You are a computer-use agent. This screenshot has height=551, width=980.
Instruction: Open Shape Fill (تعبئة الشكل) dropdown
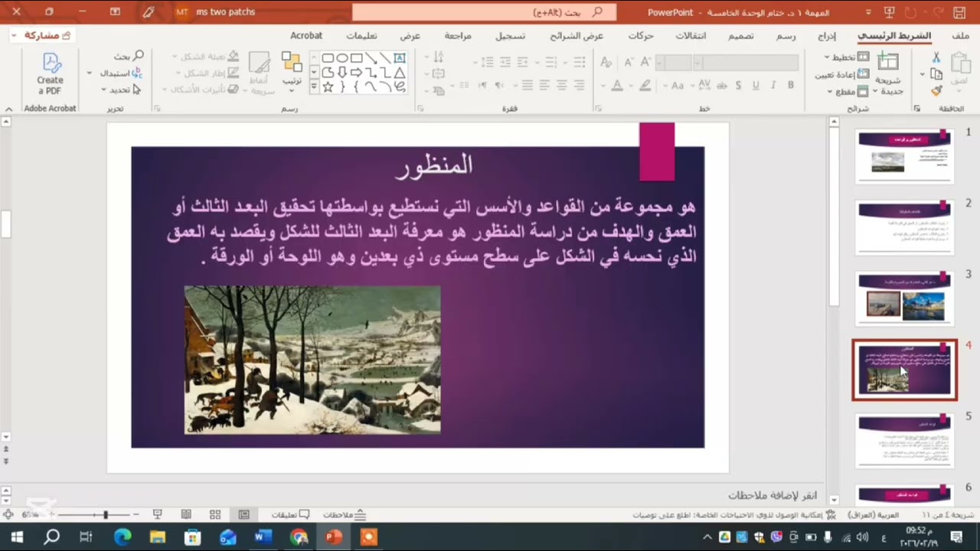[x=205, y=57]
